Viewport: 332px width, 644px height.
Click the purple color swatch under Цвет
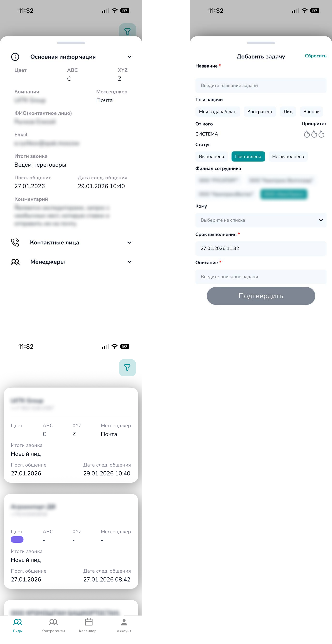(17, 540)
